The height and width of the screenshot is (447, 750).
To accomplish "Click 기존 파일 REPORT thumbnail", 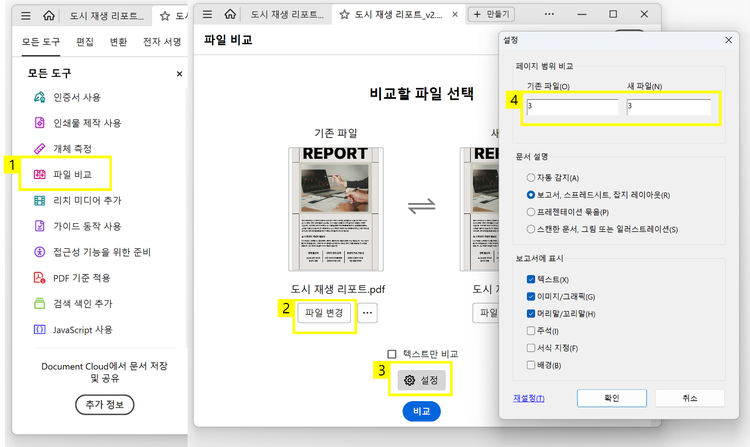I will 336,209.
